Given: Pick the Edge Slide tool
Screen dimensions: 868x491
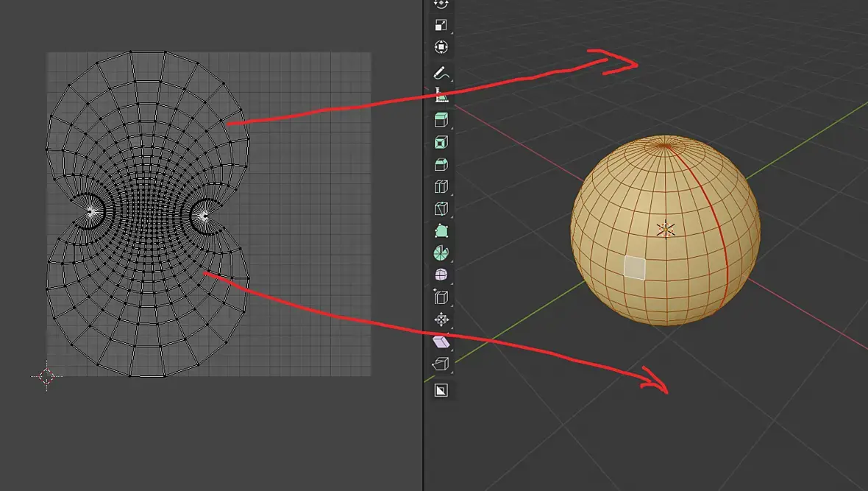Looking at the screenshot, I should (x=441, y=297).
